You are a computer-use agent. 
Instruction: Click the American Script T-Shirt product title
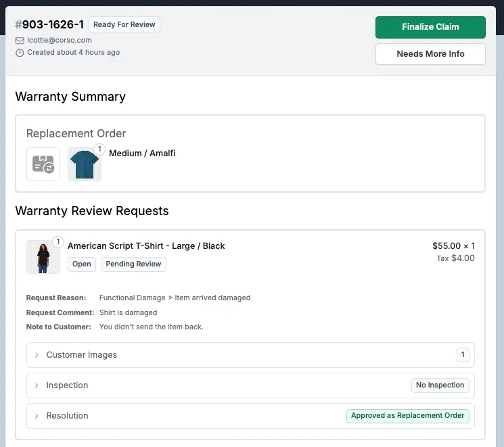click(146, 246)
